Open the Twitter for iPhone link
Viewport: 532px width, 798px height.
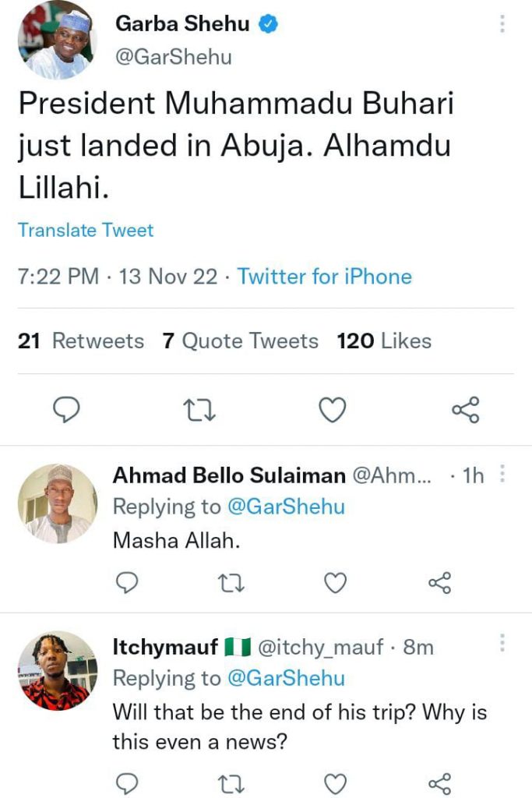(x=324, y=277)
